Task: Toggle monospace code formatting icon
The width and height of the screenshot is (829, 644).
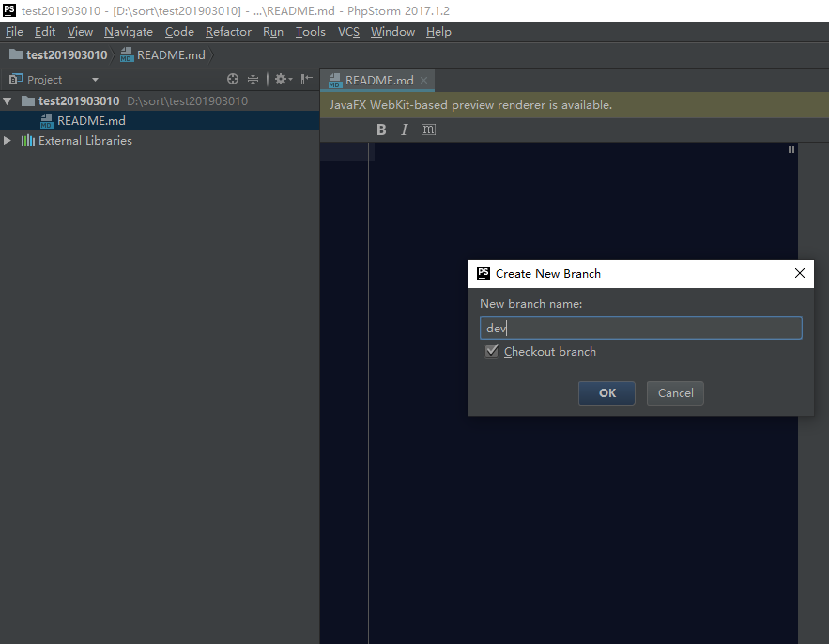Action: point(428,130)
